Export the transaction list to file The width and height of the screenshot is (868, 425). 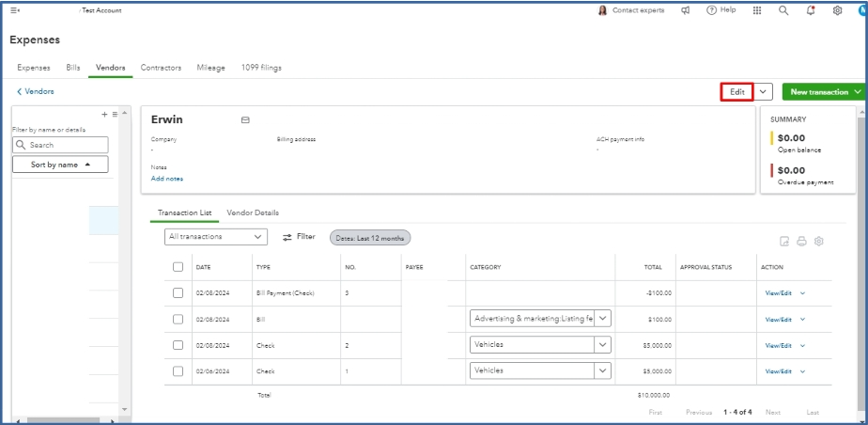[784, 242]
